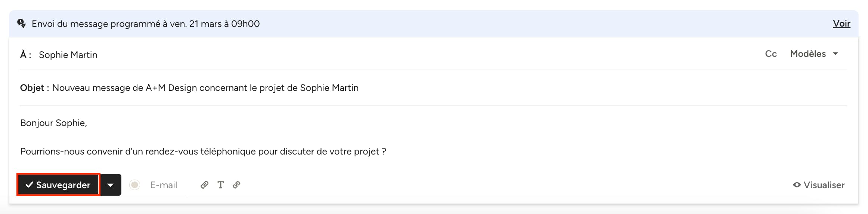
Task: Click the scheduled-send clock icon in banner
Action: (22, 24)
